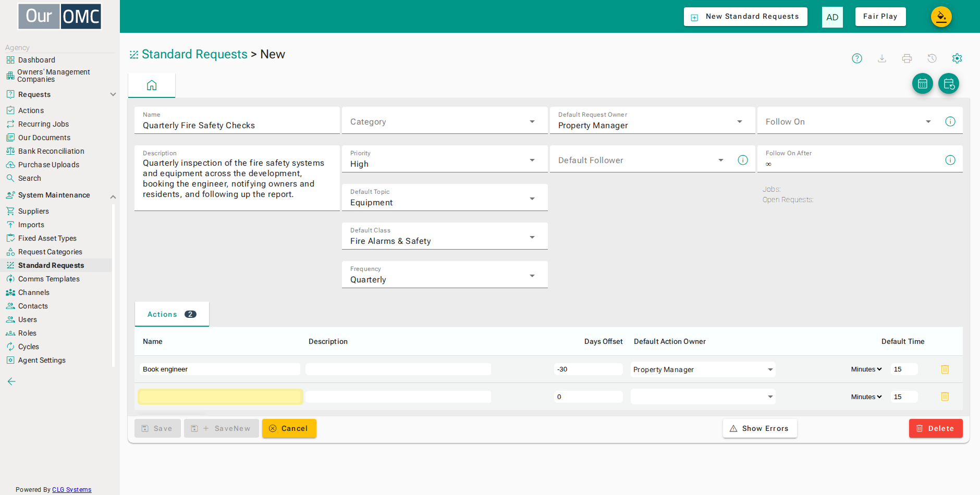980x495 pixels.
Task: Click the New Standard Requests button
Action: click(x=745, y=17)
